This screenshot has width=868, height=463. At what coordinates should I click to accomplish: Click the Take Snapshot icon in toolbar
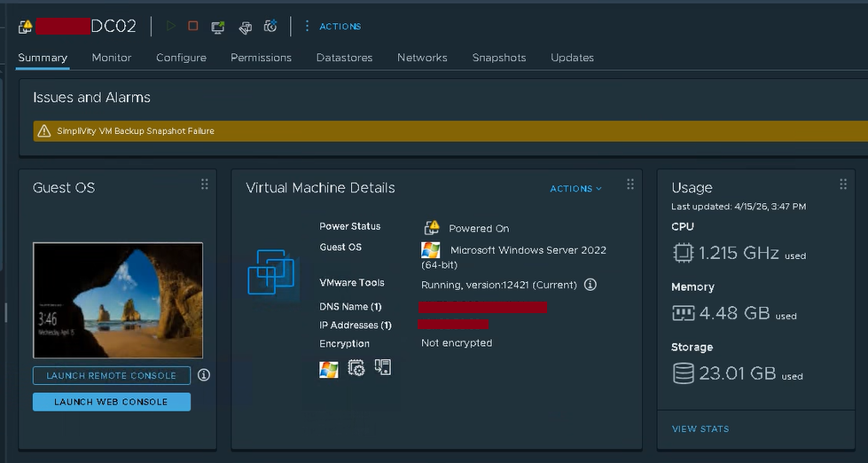coord(270,27)
